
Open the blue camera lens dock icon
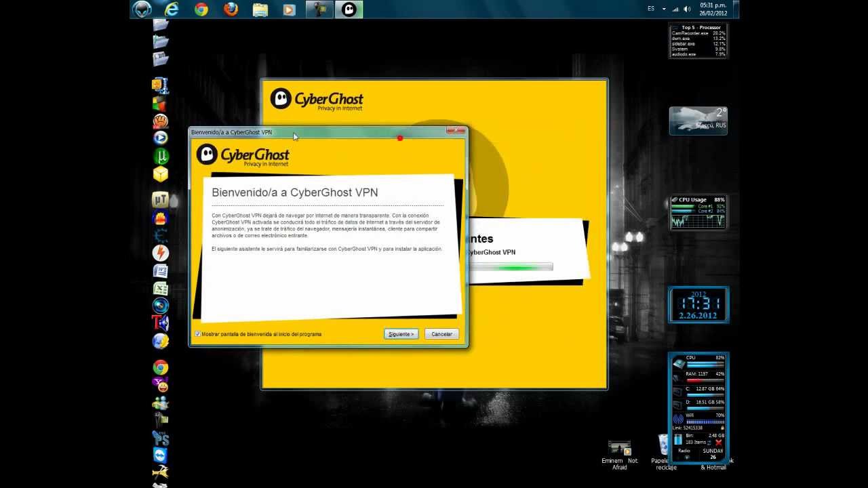click(x=161, y=306)
